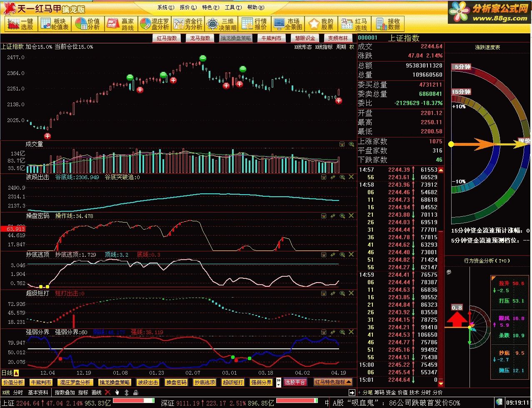This screenshot has width=532, height=408.
Task: Open the 选股平台 stock selection platform
Action: tap(295, 382)
